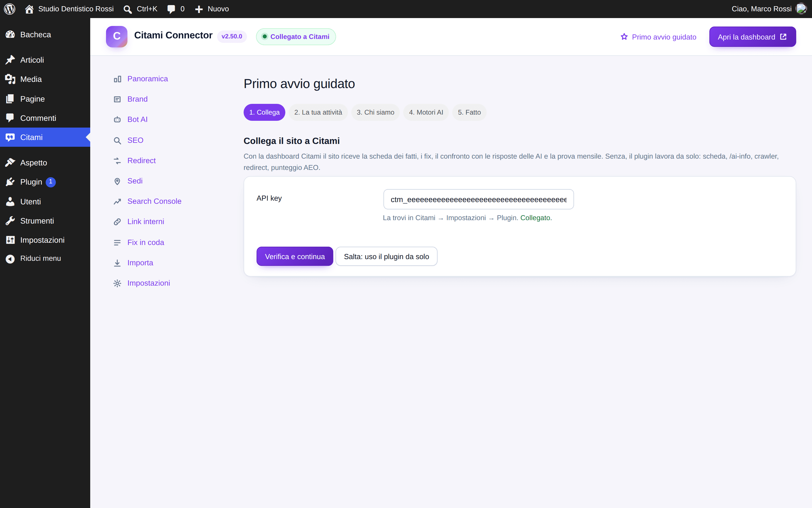Viewport: 812px width, 508px height.
Task: Click Salta: uso il plugin da solo
Action: pos(386,256)
